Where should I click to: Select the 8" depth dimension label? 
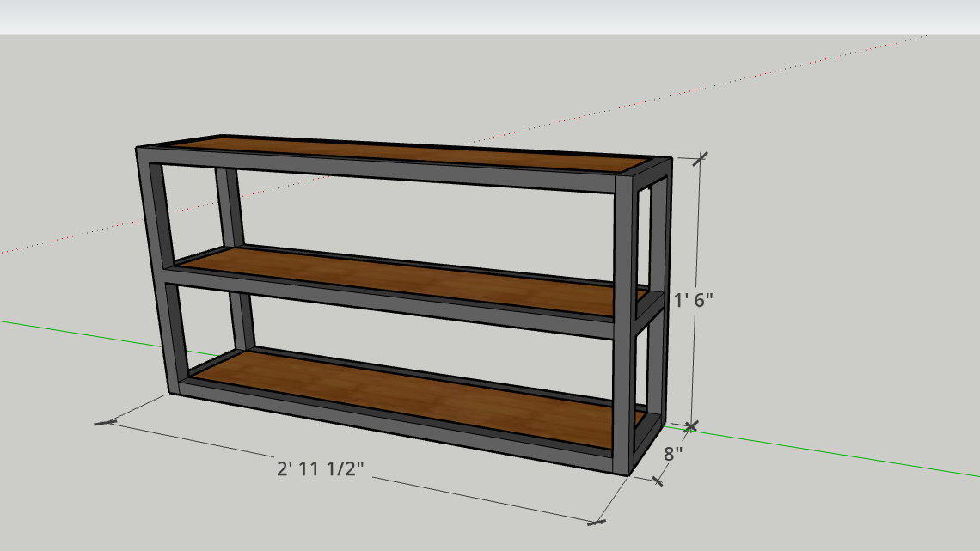point(673,452)
